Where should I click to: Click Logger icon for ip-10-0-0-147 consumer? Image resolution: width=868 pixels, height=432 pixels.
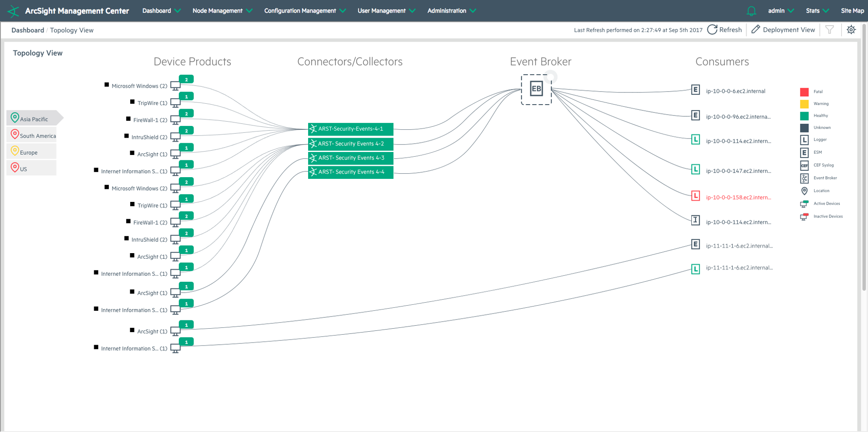coord(695,169)
